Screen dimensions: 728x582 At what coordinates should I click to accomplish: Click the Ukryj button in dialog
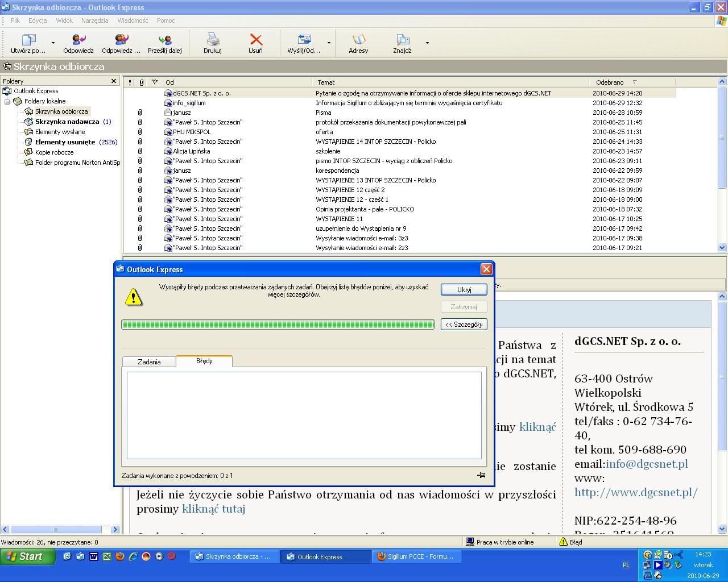[464, 289]
